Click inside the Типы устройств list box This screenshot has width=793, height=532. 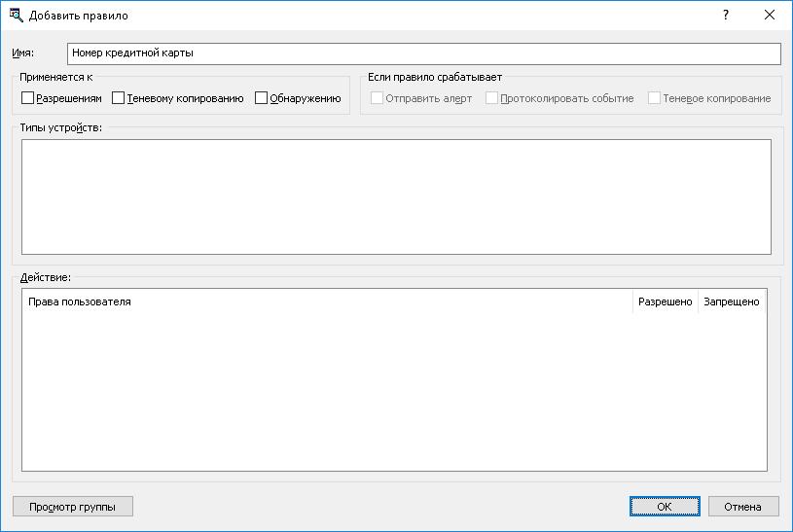tap(396, 196)
